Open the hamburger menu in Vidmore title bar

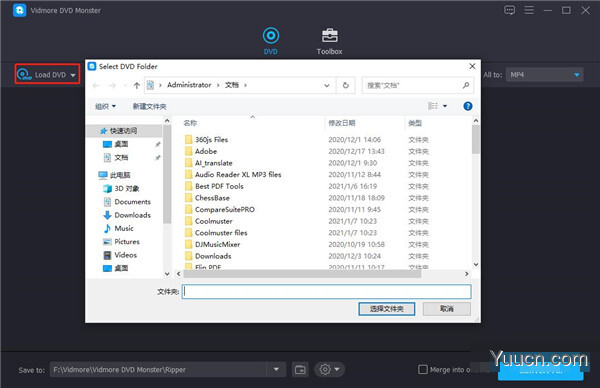529,10
